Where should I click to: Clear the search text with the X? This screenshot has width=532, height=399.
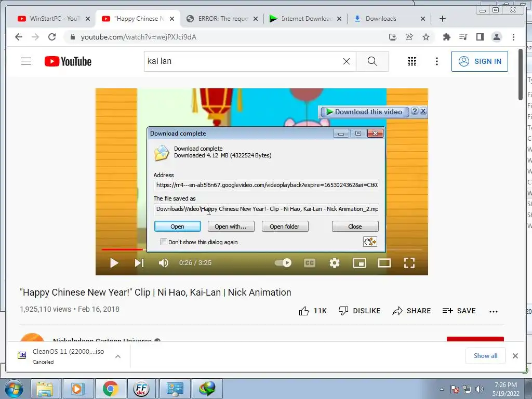(347, 61)
